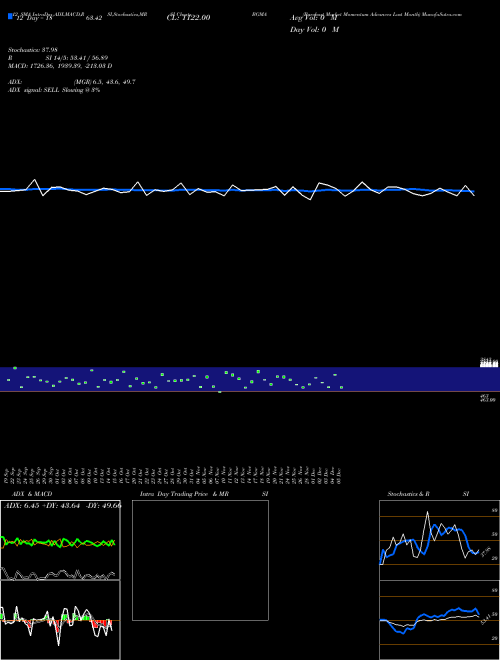Screen dimensions: 500x660
Task: Click the ADX (MGR) 6.5, 43.6, 49.7 line
Action: coord(72,82)
